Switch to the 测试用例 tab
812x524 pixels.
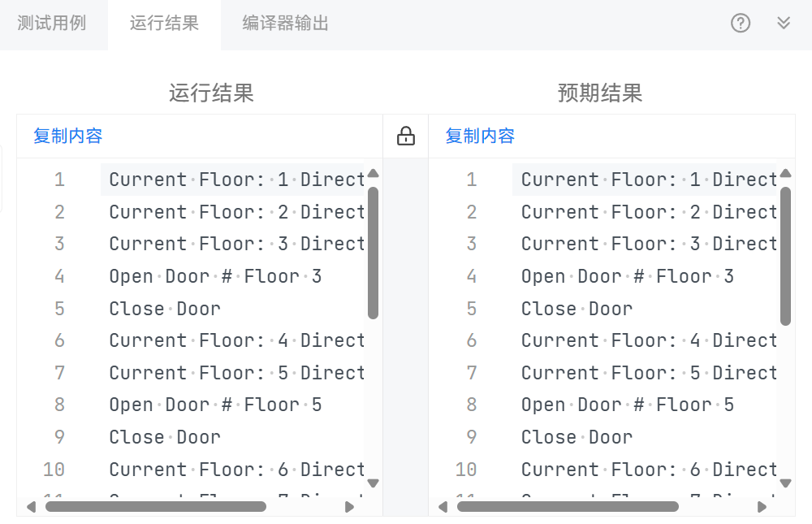tap(52, 23)
